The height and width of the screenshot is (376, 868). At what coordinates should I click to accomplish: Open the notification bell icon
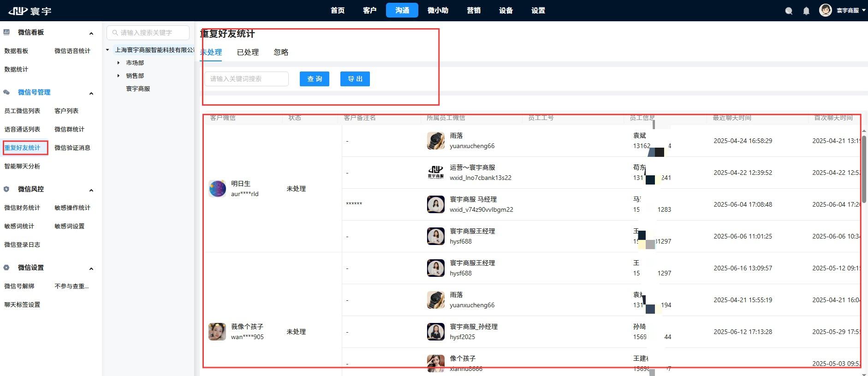806,11
